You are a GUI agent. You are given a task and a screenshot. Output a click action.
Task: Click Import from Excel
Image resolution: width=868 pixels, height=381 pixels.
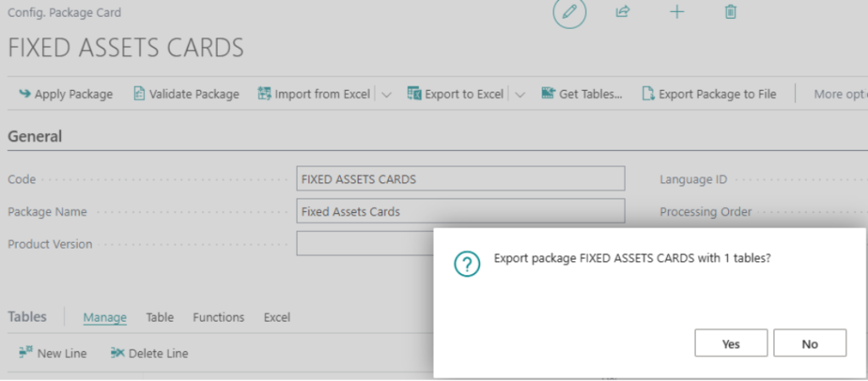(314, 94)
